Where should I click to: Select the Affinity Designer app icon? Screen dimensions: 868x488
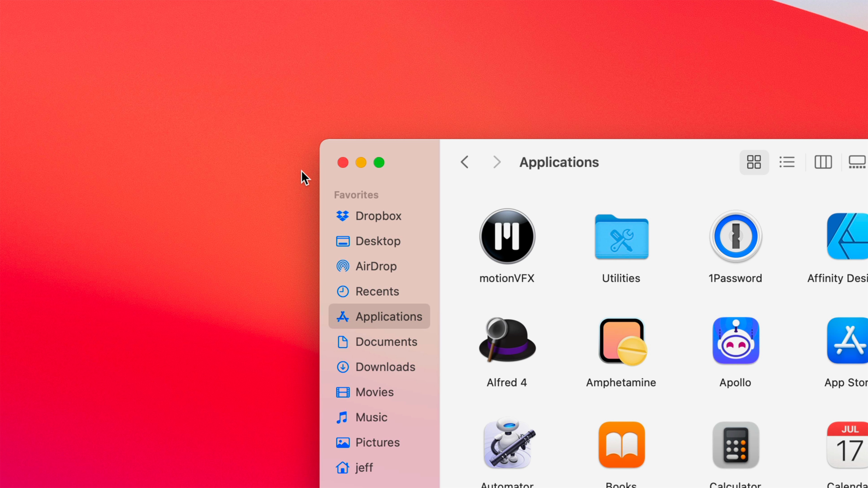pos(847,236)
